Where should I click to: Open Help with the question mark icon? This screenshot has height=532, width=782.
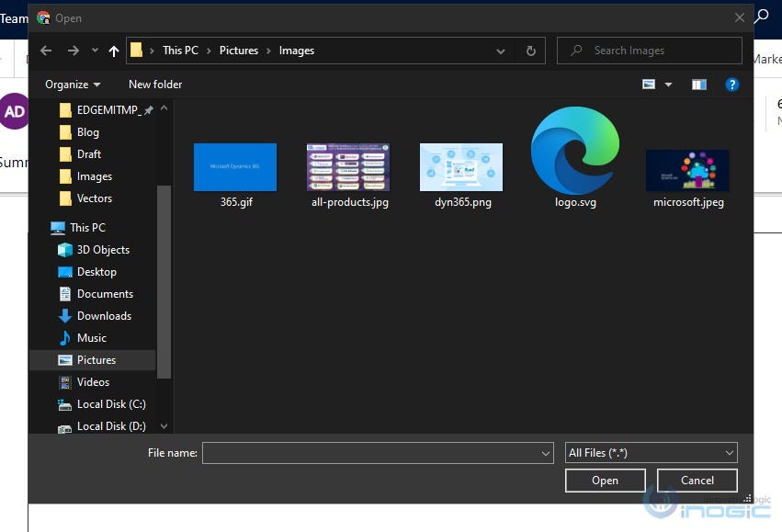pos(731,85)
